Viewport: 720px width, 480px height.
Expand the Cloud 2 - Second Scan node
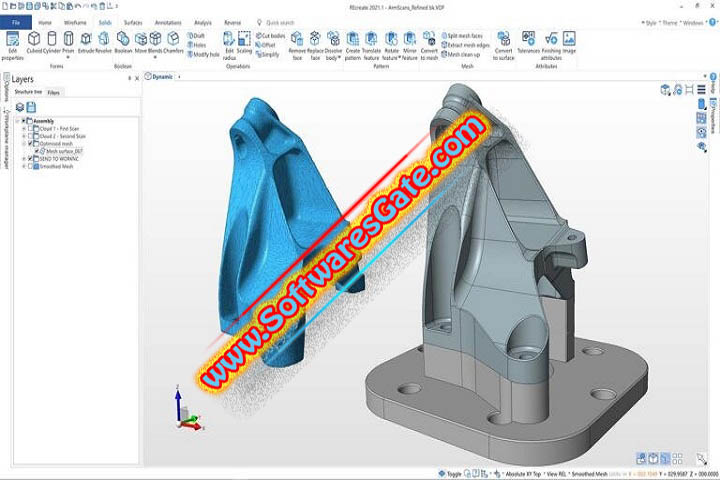tap(24, 137)
